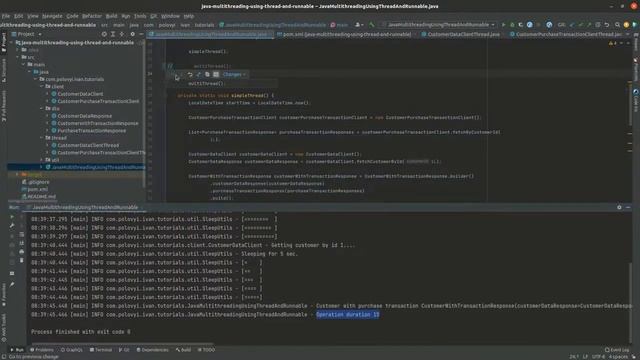The image size is (640, 360).
Task: Open Search Everywhere magnifier icon
Action: click(x=617, y=25)
